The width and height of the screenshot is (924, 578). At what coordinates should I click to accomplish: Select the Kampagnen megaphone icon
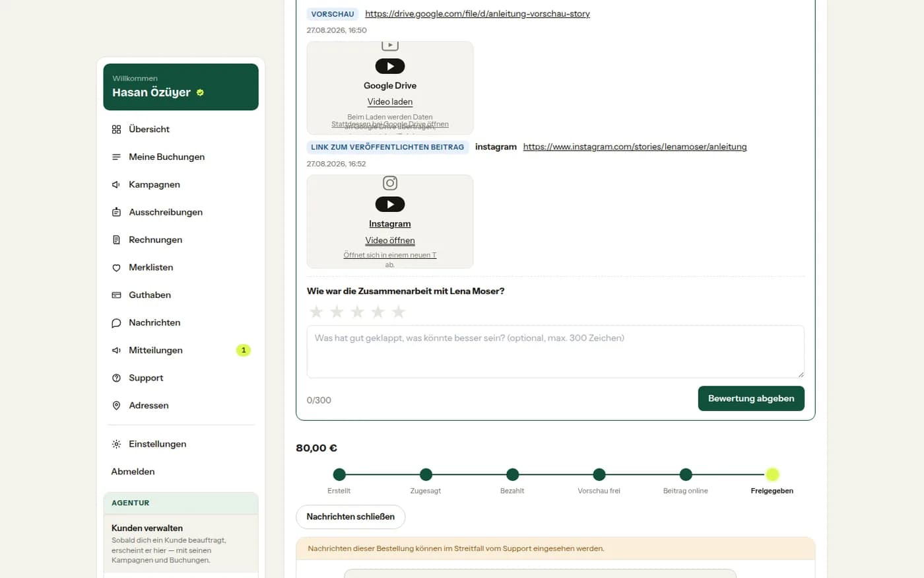[116, 185]
